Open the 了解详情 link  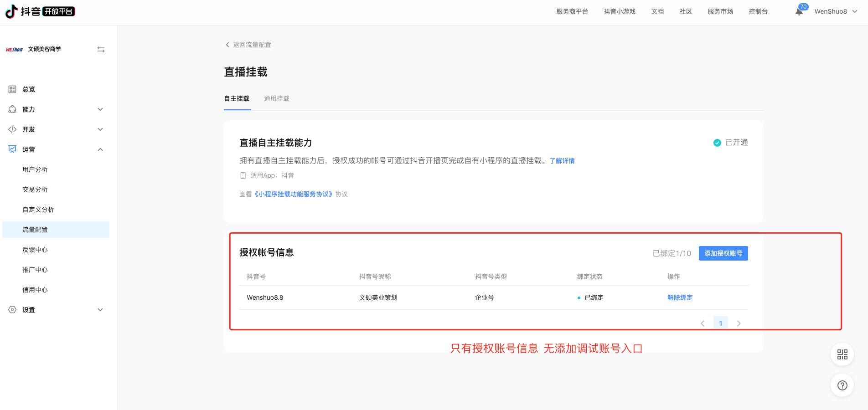[562, 161]
